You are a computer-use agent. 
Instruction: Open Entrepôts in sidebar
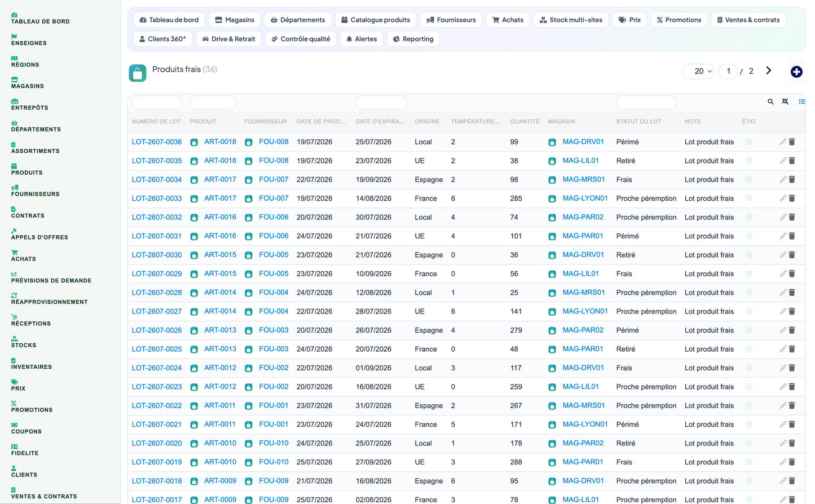(x=30, y=105)
